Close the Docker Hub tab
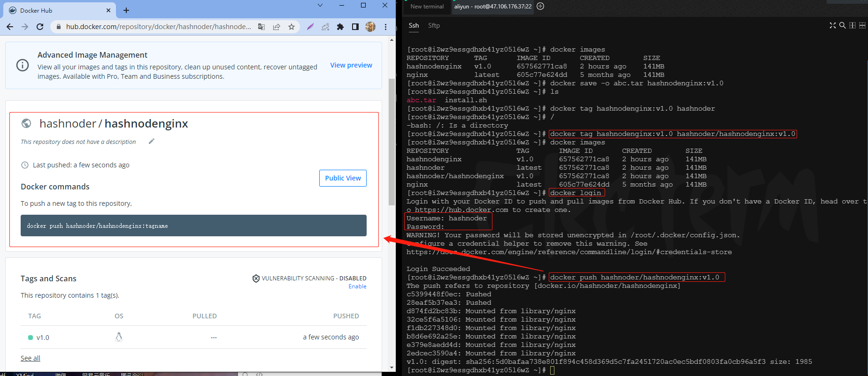This screenshot has width=868, height=376. 108,10
